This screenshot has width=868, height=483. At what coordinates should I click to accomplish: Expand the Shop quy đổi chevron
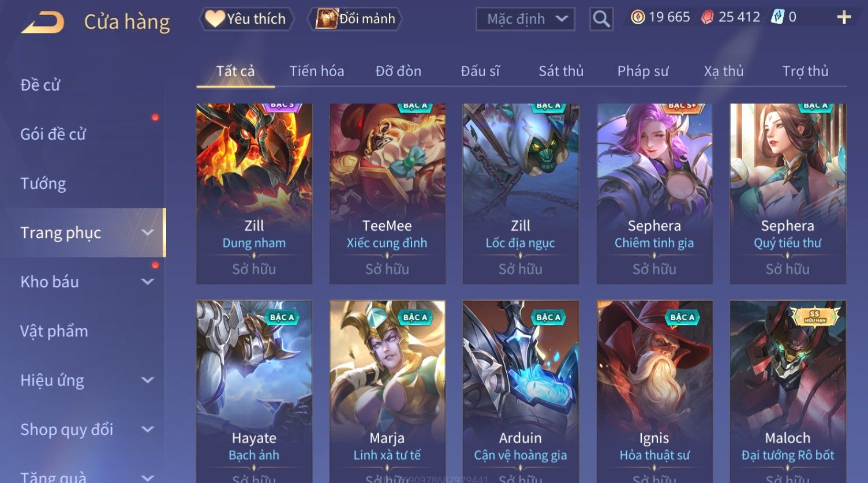148,429
